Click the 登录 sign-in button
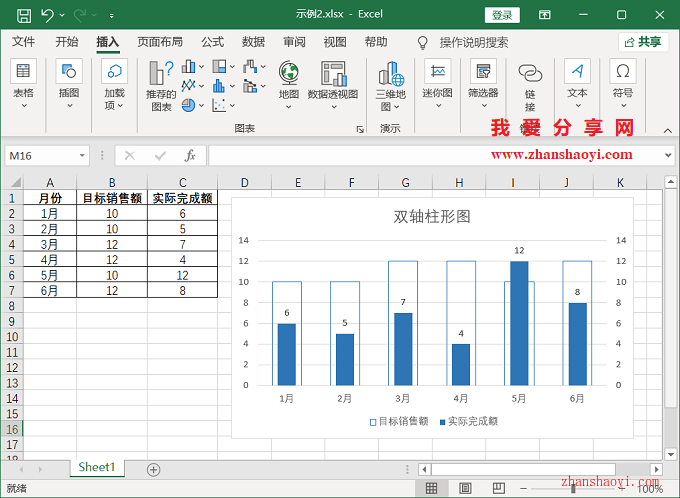Screen dimensions: 680x498 (x=502, y=15)
